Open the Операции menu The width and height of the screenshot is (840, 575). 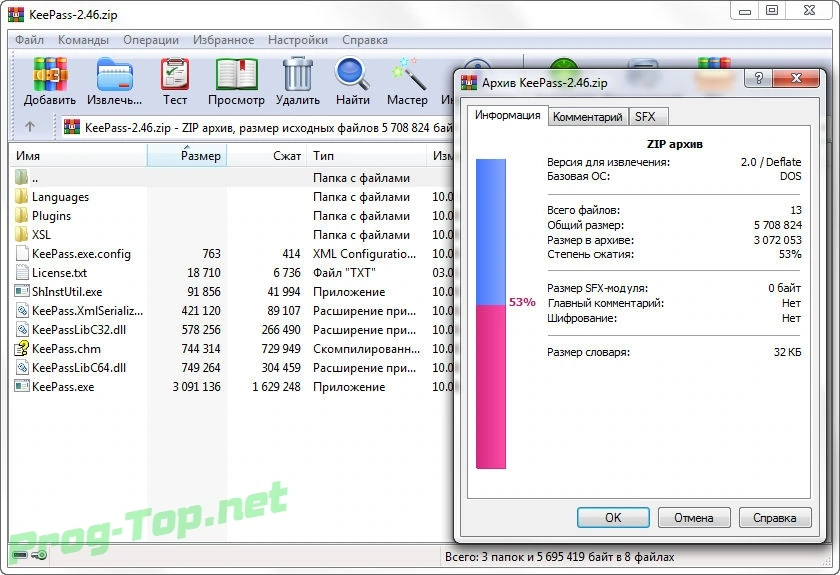(151, 40)
